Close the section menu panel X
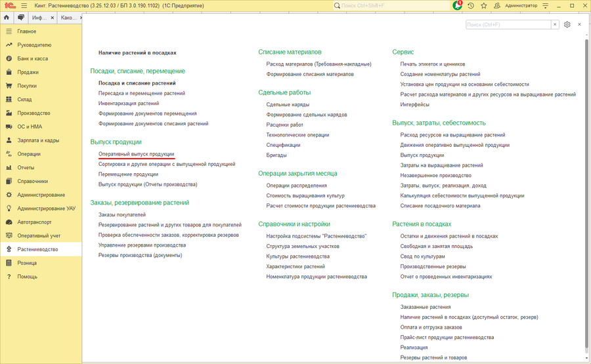This screenshot has width=591, height=364. pos(579,24)
